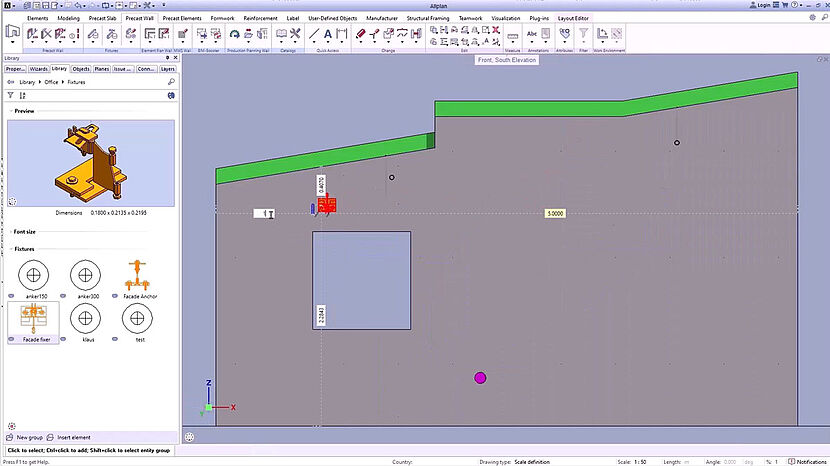Click the text tool 'A' in Quick Access
830x466 pixels.
click(x=328, y=34)
